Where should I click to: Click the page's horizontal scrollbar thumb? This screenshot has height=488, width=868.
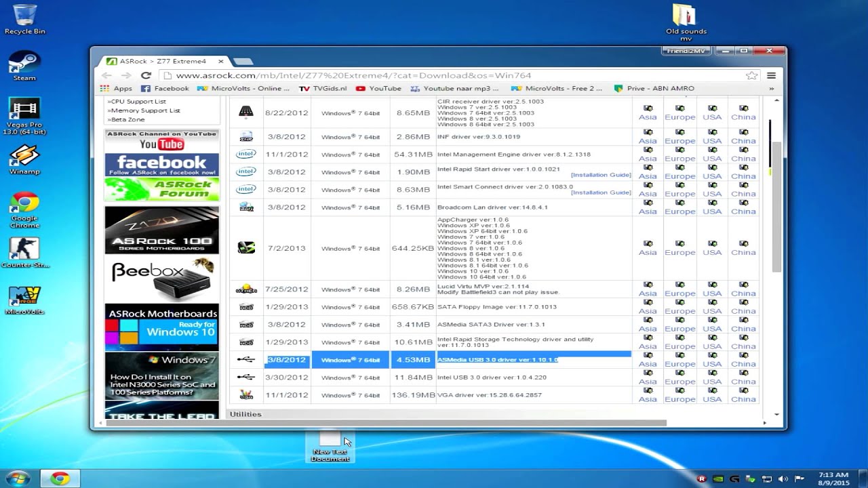387,423
